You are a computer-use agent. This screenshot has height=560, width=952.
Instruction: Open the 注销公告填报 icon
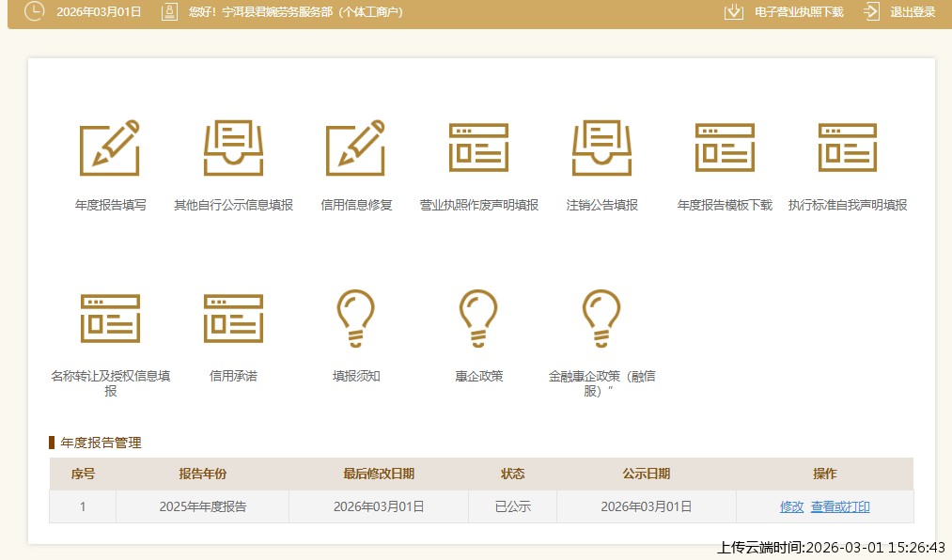(x=601, y=148)
